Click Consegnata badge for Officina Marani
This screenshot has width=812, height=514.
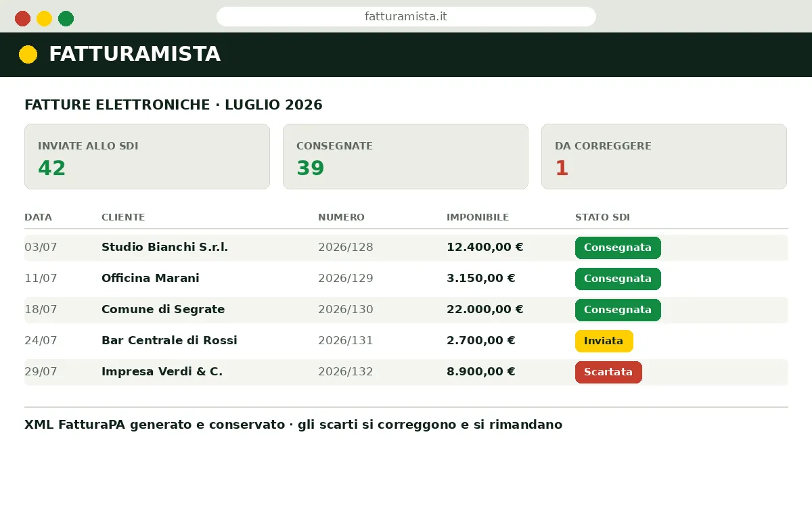pyautogui.click(x=618, y=279)
